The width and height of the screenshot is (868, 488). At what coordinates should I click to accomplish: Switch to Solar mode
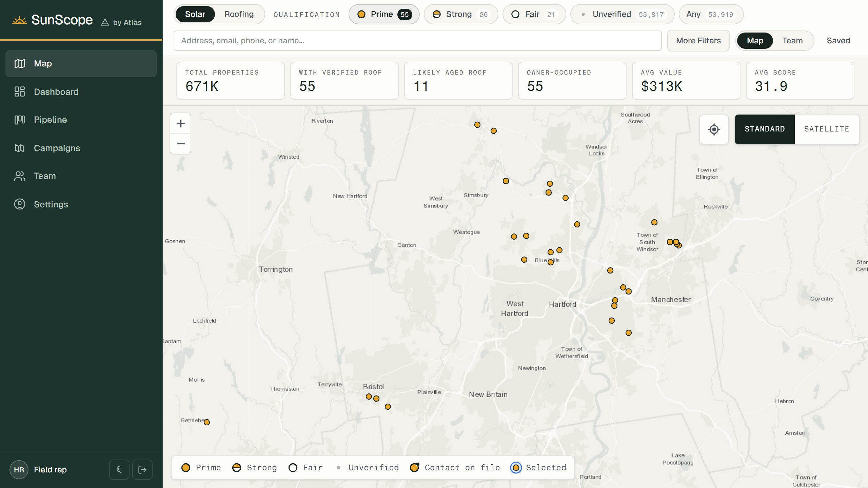coord(195,14)
